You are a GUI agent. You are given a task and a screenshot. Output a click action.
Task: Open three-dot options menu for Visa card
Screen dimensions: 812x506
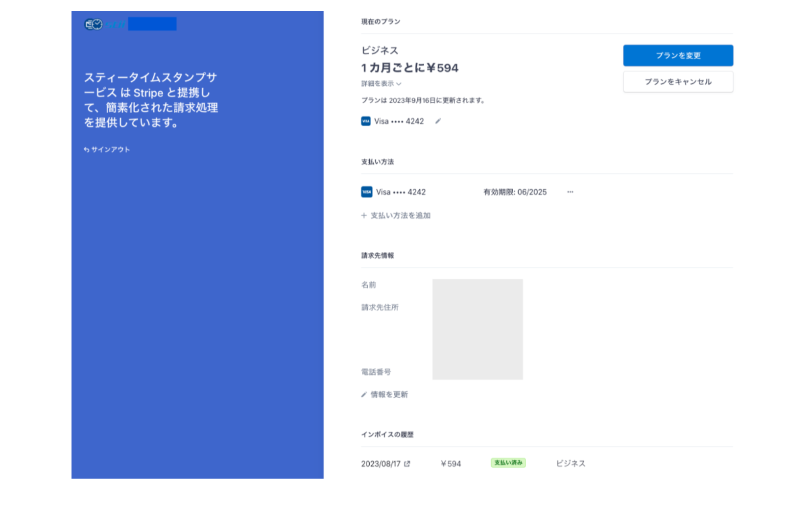(570, 192)
